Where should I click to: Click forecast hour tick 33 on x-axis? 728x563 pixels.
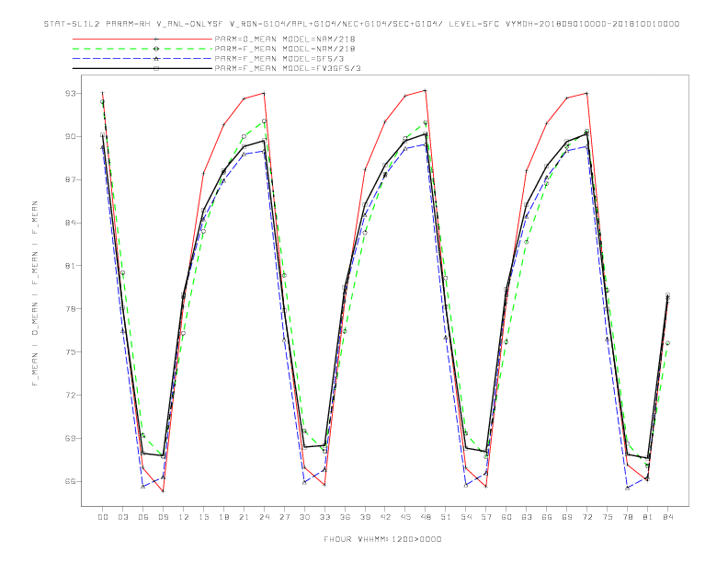pyautogui.click(x=324, y=517)
